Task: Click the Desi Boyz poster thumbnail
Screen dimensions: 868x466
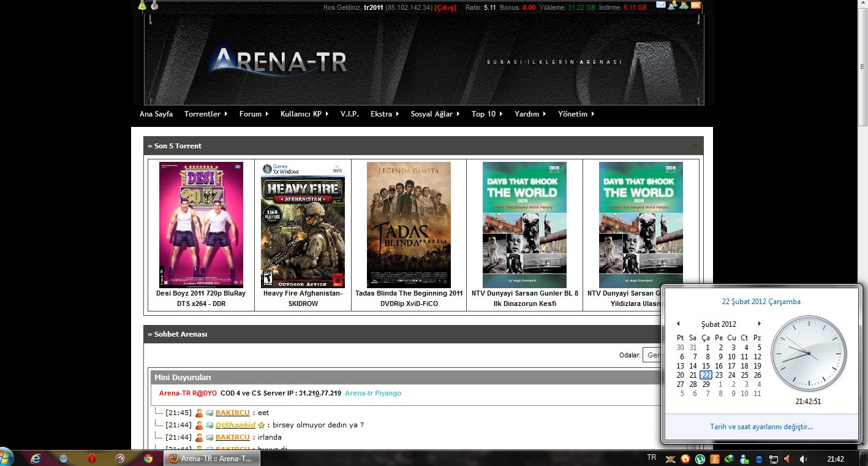Action: click(201, 225)
